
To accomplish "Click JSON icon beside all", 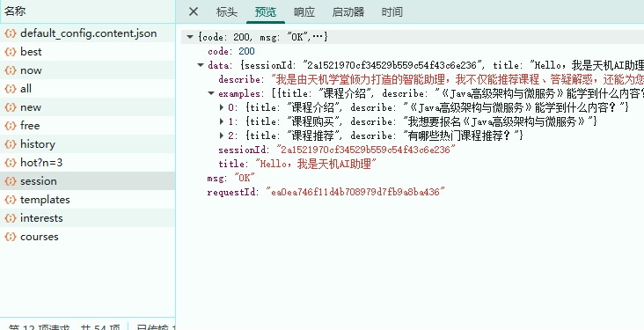I will pyautogui.click(x=11, y=89).
